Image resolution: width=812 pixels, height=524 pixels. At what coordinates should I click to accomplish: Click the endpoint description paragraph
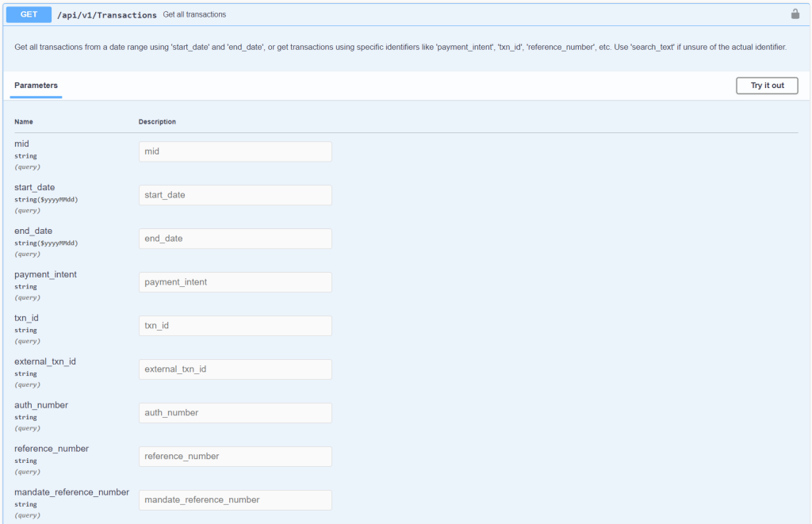(406, 47)
